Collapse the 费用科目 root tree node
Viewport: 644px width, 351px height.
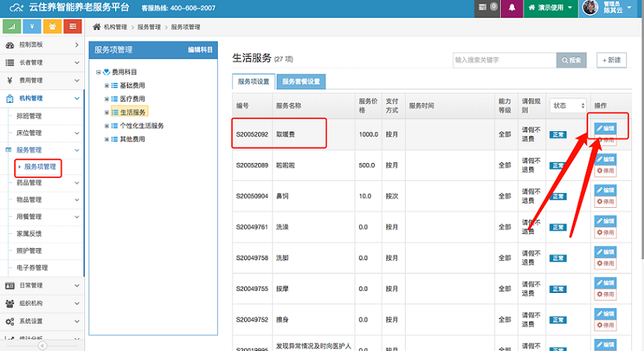(x=98, y=72)
